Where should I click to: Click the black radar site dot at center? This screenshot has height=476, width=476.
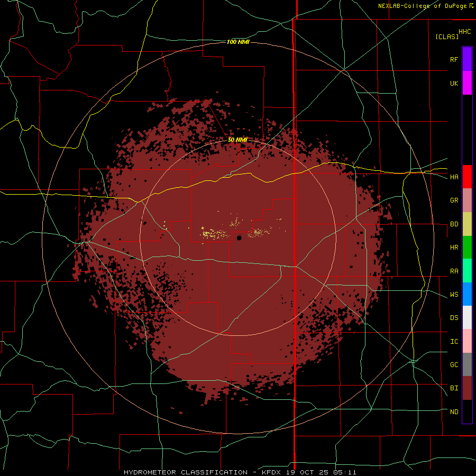point(239,237)
